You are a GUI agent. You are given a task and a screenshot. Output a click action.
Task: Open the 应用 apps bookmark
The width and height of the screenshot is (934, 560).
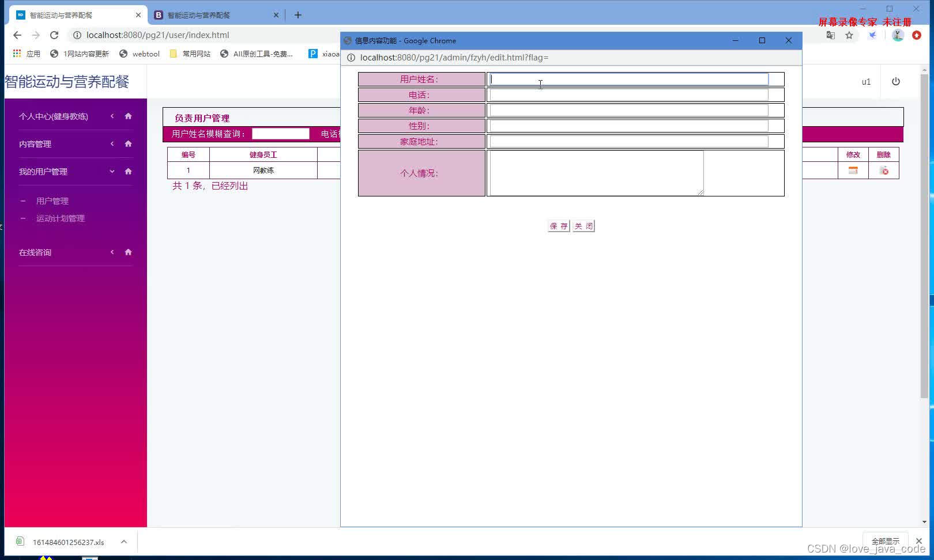[27, 54]
